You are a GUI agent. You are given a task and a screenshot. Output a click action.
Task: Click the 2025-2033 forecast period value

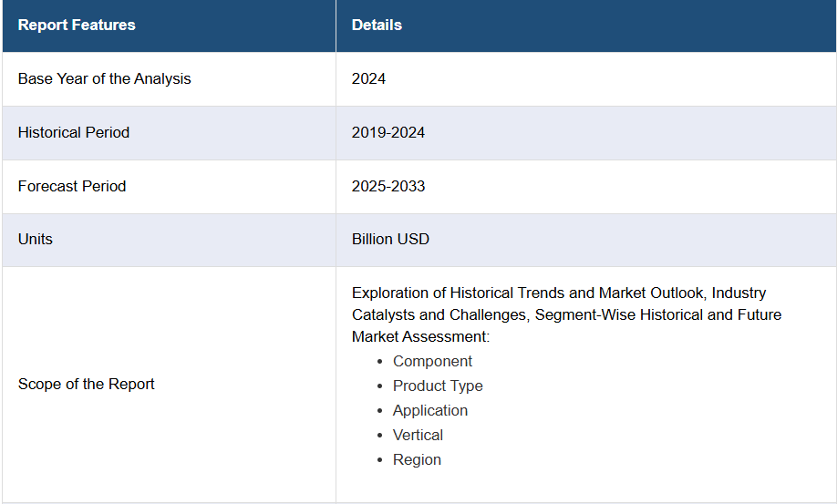point(388,186)
